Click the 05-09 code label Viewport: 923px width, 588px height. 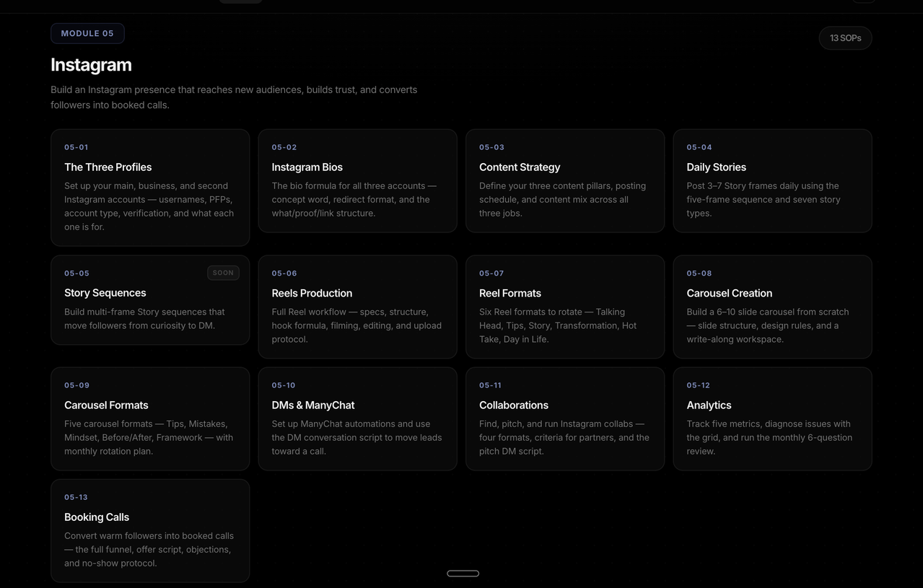pos(76,385)
